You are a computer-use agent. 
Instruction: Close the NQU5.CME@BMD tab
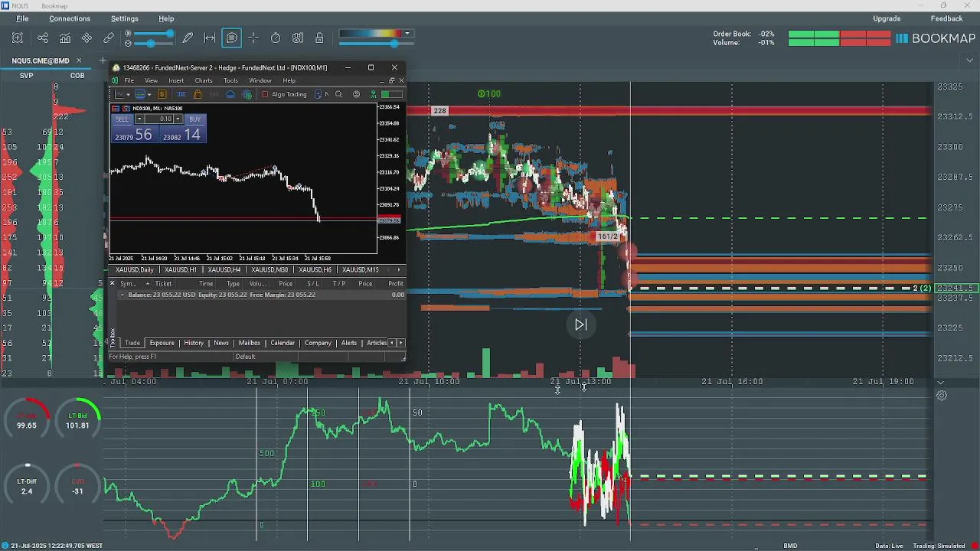80,60
